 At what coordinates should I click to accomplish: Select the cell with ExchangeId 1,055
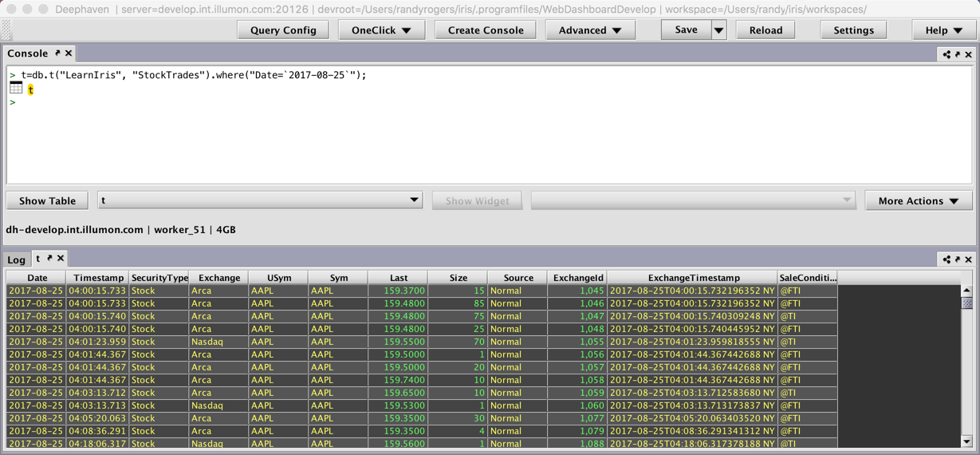tap(577, 342)
